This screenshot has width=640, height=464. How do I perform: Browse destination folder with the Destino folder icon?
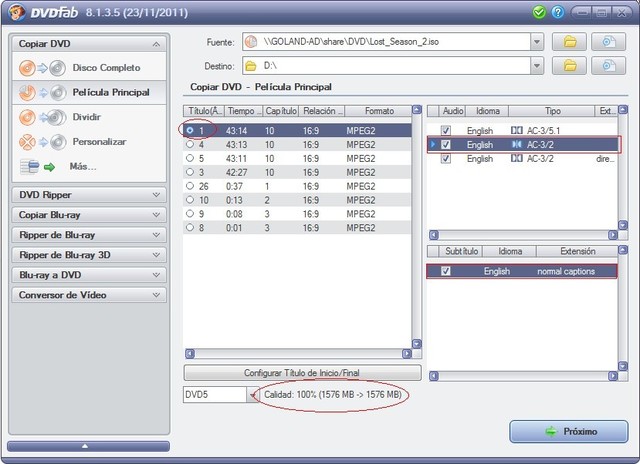coord(569,66)
